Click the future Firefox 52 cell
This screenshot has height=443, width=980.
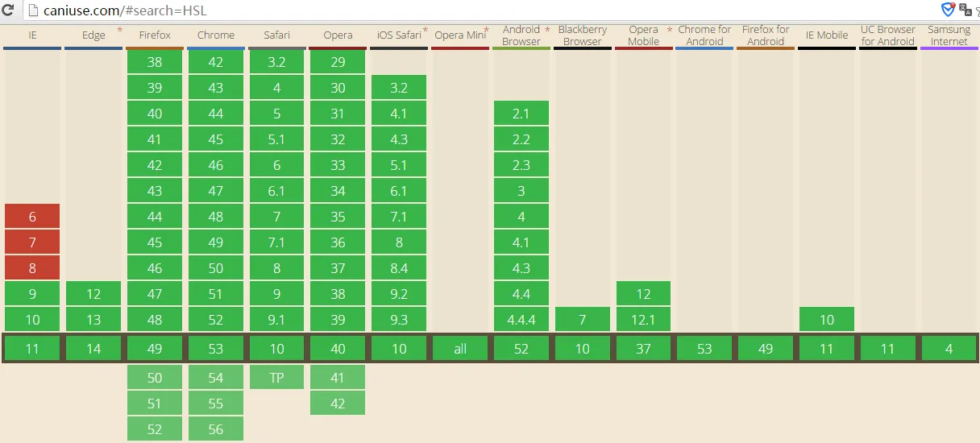point(155,429)
